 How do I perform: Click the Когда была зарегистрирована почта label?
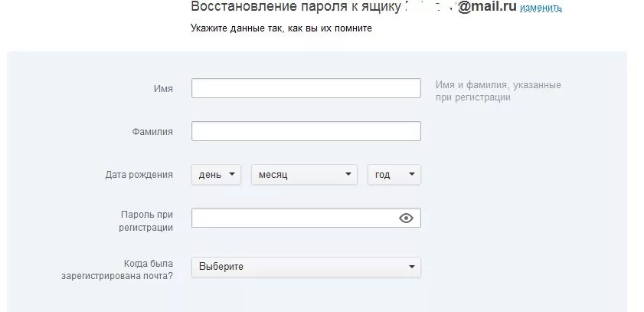(117, 270)
